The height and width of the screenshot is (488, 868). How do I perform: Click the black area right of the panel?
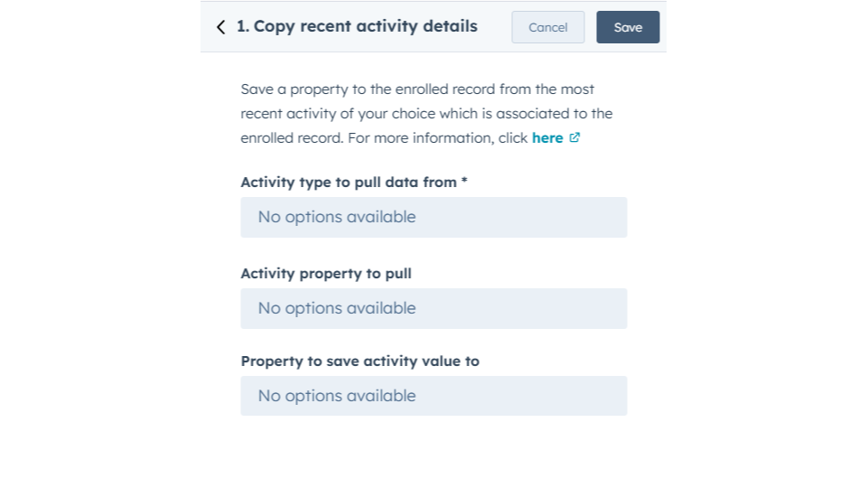pos(768,244)
